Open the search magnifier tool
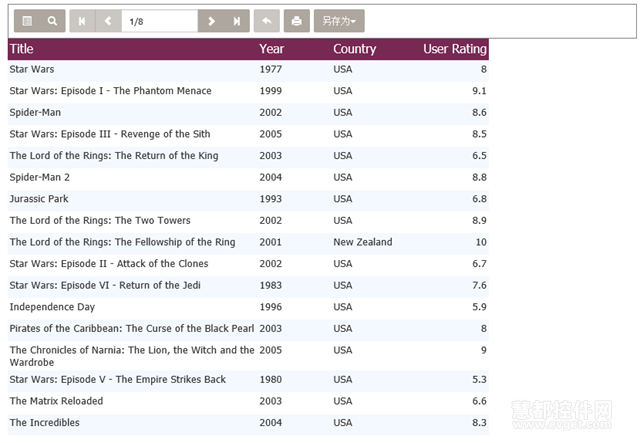Viewport: 640px width, 443px height. point(52,21)
